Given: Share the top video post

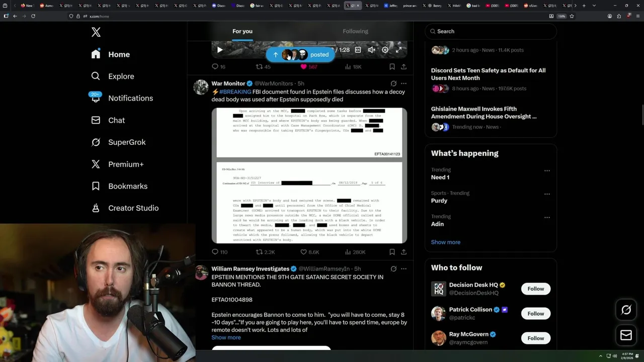Looking at the screenshot, I should tap(404, 67).
